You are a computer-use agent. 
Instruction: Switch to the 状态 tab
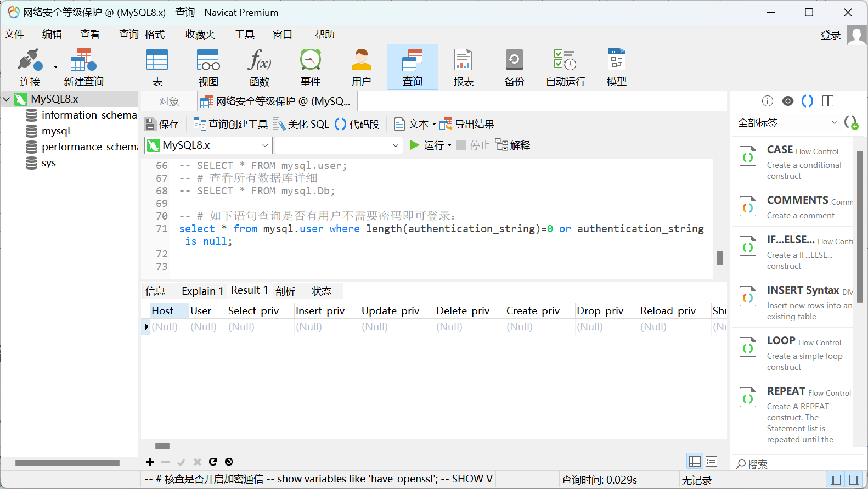tap(322, 291)
